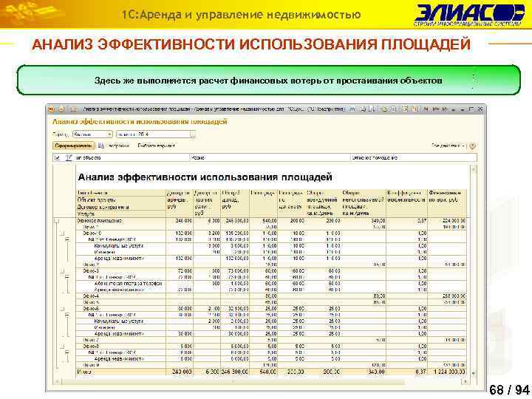Click the Выбрать вариант button
Screen dimensions: 532x399
tap(156, 146)
